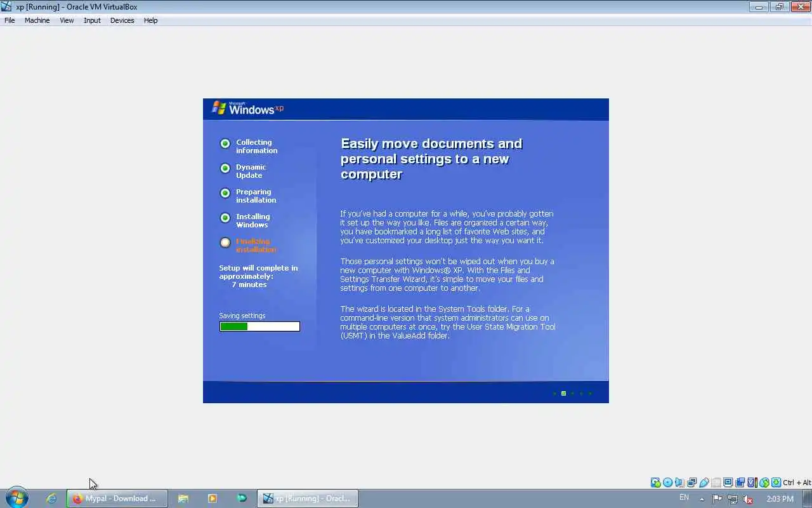The height and width of the screenshot is (508, 812).
Task: Click the Show desktop strip
Action: click(x=808, y=498)
